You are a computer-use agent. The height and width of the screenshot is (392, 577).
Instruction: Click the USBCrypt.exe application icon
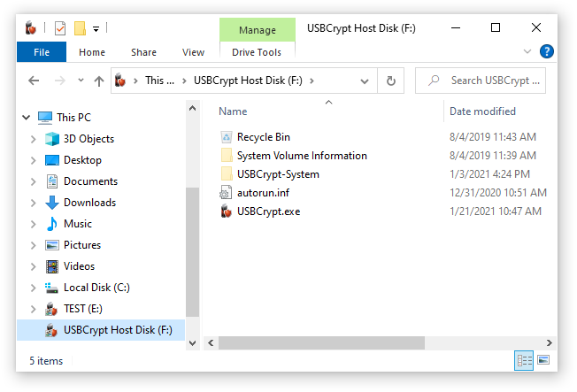226,211
